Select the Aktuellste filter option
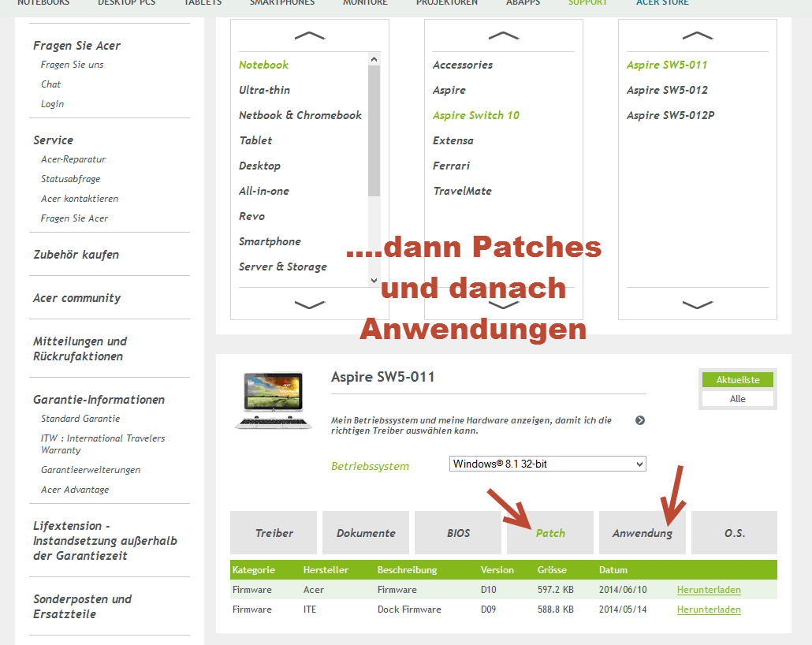 point(737,380)
